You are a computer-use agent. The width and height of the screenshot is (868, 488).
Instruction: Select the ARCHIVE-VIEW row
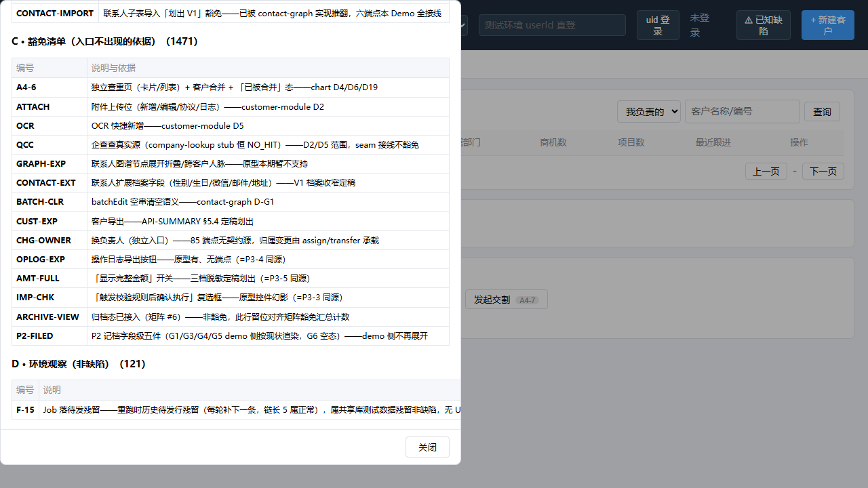(231, 317)
